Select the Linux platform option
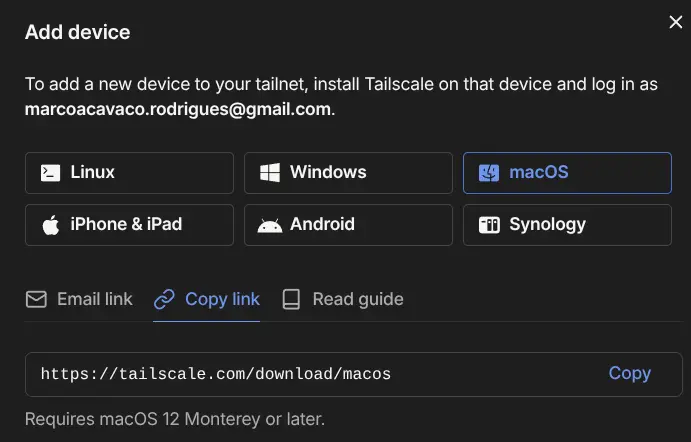Viewport: 691px width, 442px height. point(129,173)
